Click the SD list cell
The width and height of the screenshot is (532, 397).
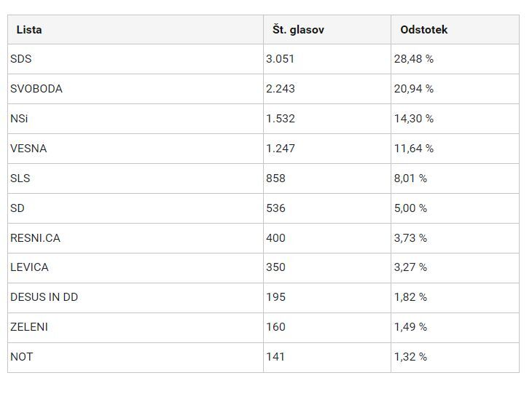pos(17,208)
